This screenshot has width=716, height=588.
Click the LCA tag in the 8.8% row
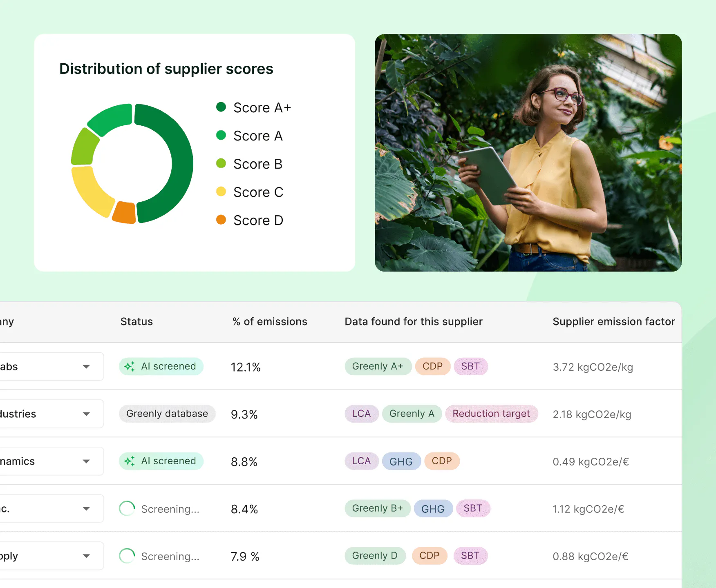point(362,461)
